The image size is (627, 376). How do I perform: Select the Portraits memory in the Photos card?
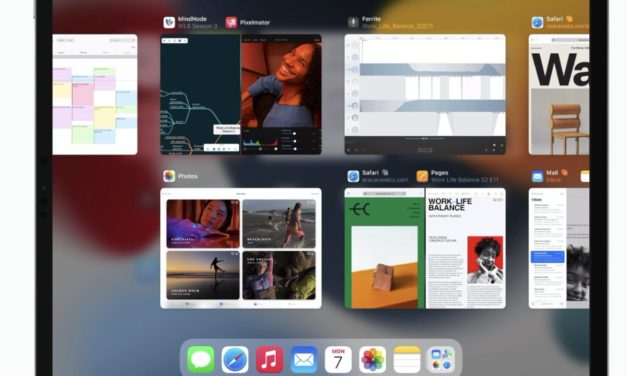[x=203, y=224]
